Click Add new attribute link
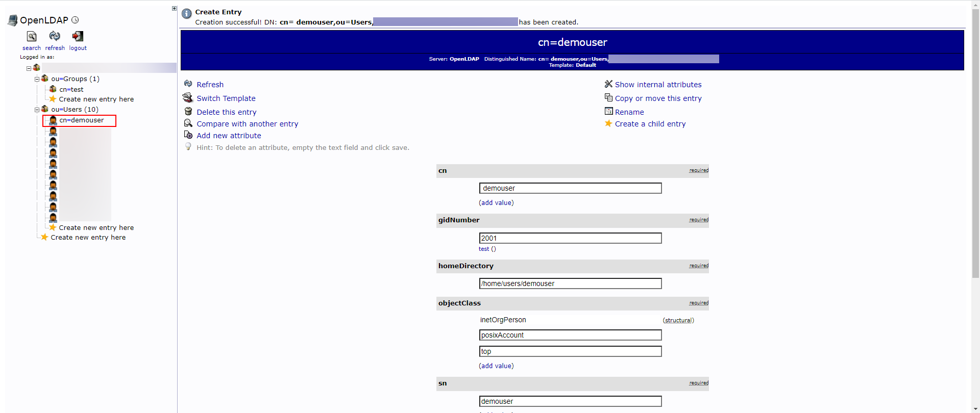This screenshot has width=980, height=413. 229,136
